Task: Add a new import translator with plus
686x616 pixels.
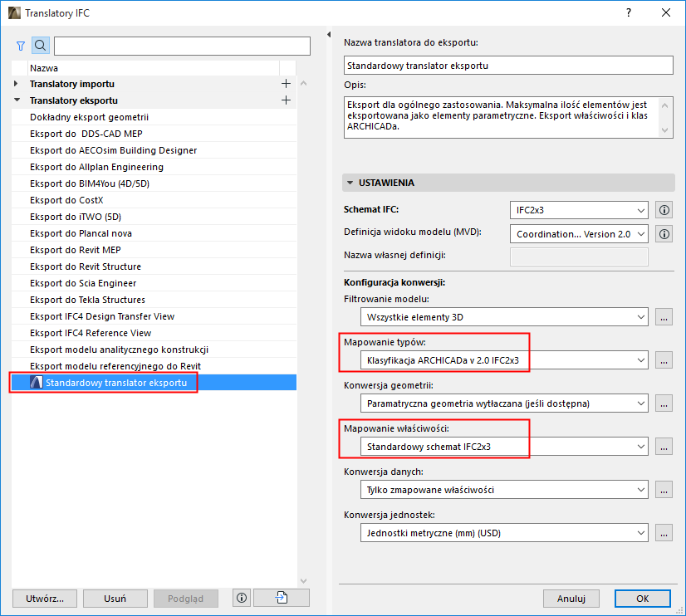Action: [286, 84]
